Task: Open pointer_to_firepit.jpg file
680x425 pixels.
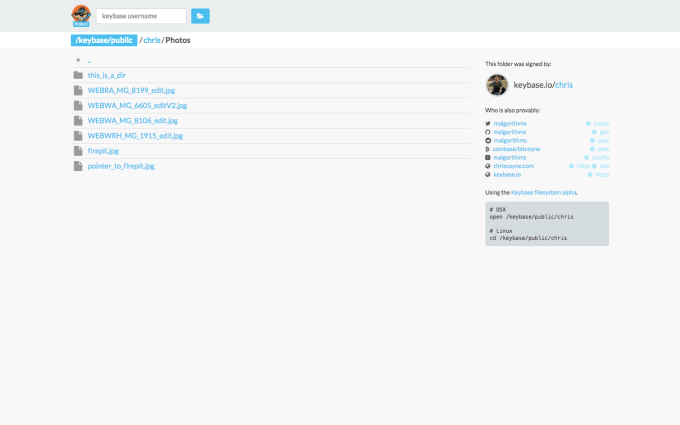Action: point(121,166)
